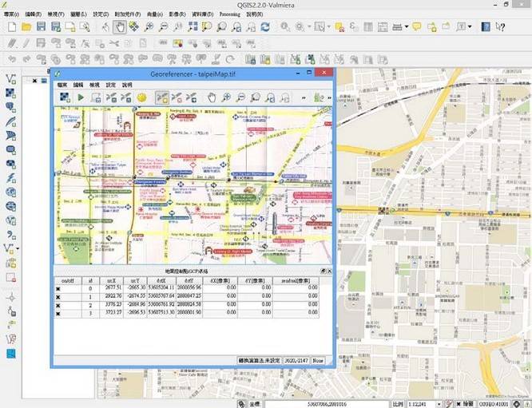Click the Generate GDAL script icon in Georeferencer
Screen dimensions: 532x408
[x=96, y=97]
